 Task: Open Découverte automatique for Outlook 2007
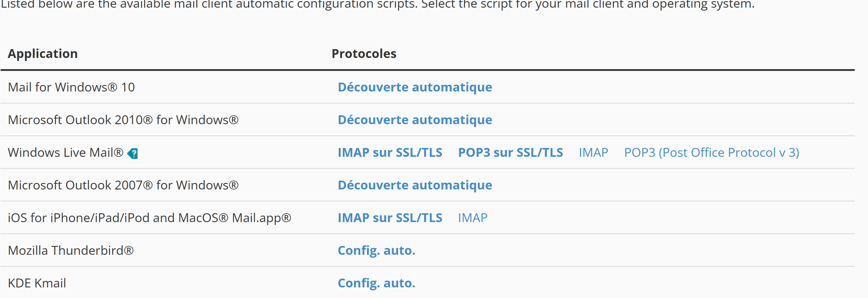[414, 185]
